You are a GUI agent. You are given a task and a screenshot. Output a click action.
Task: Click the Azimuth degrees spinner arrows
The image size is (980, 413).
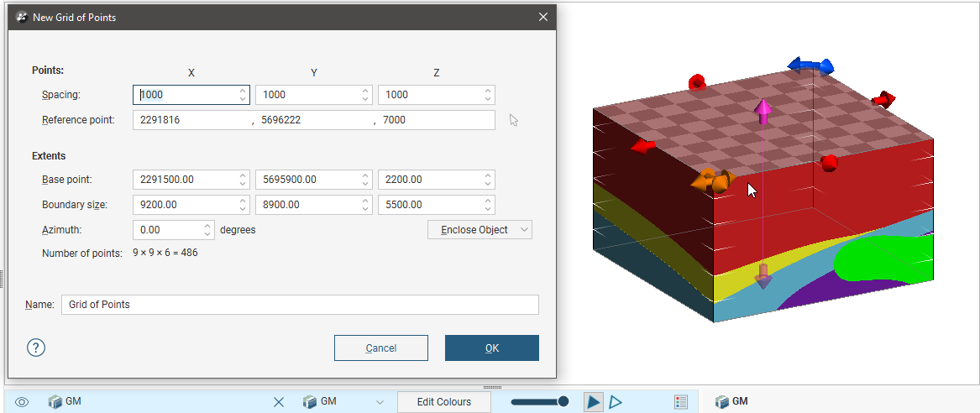(x=208, y=229)
